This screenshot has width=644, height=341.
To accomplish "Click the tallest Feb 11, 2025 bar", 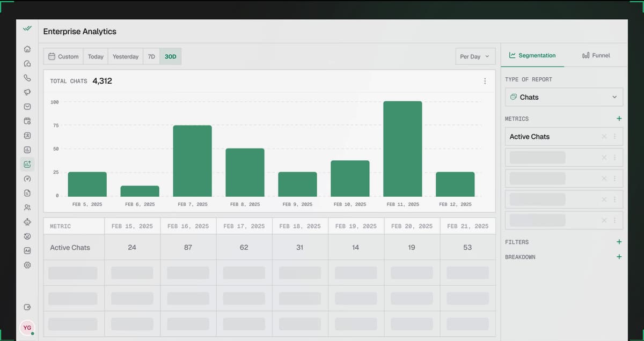I will pos(402,149).
